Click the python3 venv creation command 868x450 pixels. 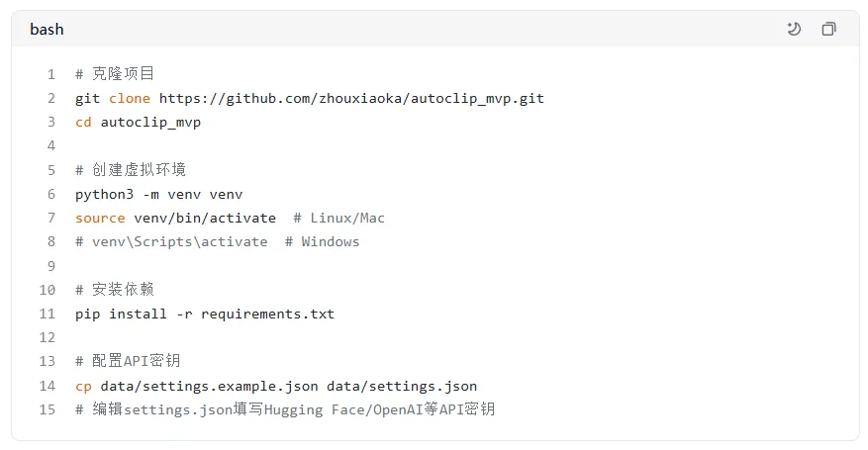pyautogui.click(x=158, y=194)
